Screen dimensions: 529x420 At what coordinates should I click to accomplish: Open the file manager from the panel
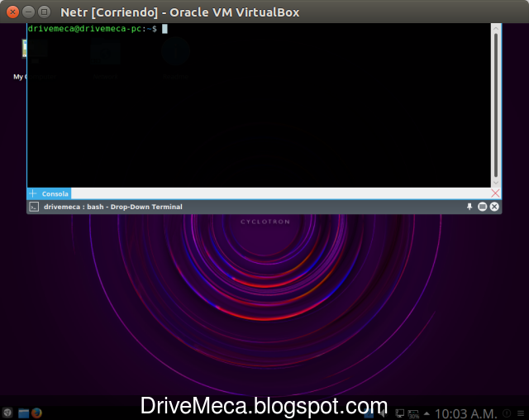(23, 413)
